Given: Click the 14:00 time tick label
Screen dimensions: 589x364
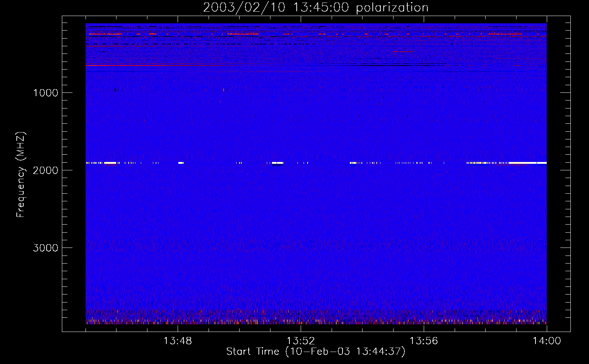Looking at the screenshot, I should point(547,341).
